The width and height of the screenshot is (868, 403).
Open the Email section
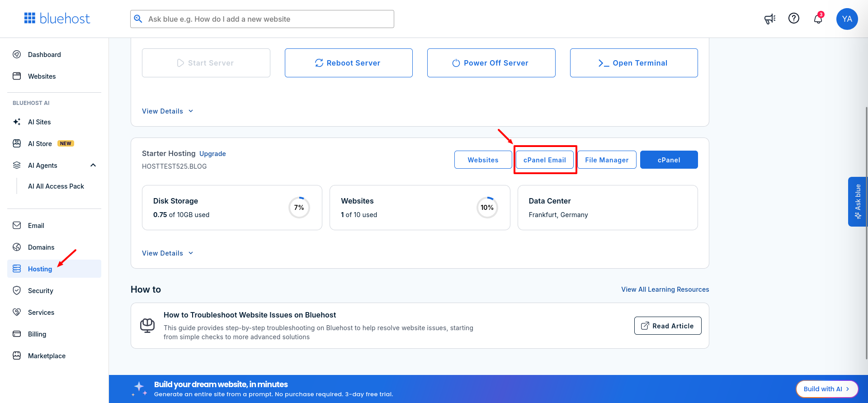click(54, 225)
